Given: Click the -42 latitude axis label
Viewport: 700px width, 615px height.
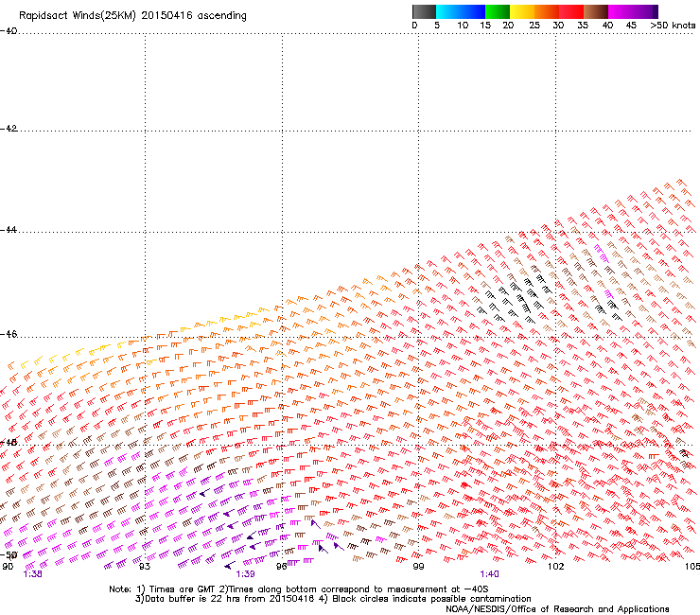Looking at the screenshot, I should tap(9, 129).
